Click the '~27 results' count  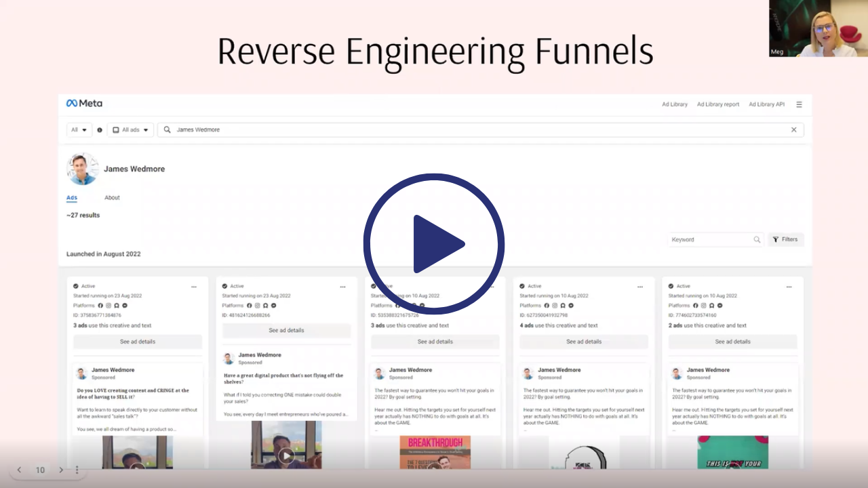coord(83,216)
